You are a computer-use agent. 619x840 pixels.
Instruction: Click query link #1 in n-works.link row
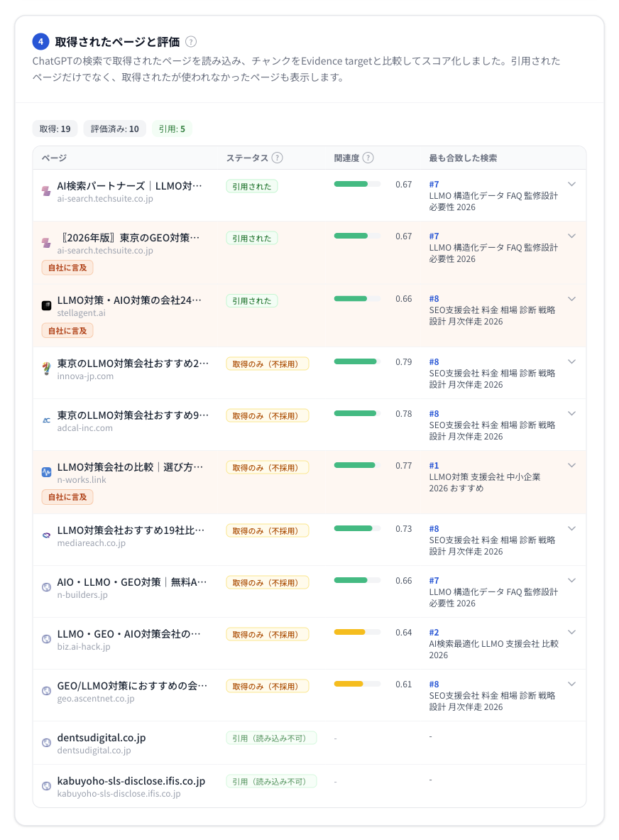click(434, 466)
